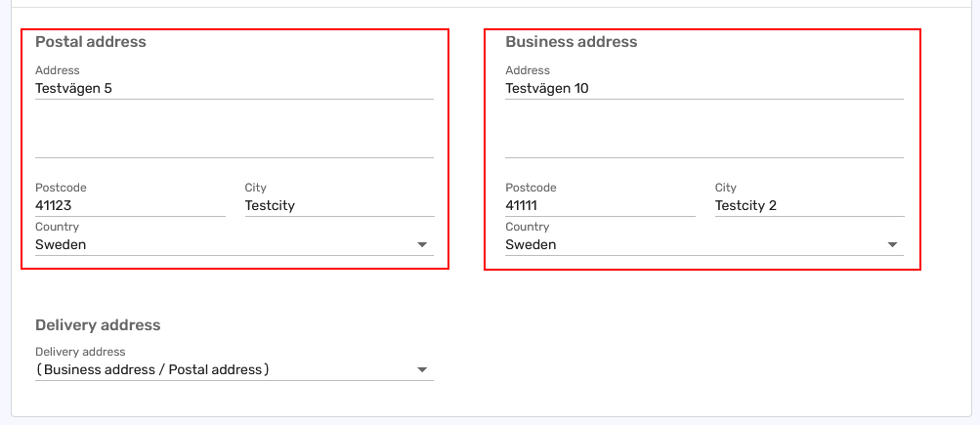Image resolution: width=980 pixels, height=425 pixels.
Task: Click the dropdown arrow of Business address Country
Action: click(x=892, y=245)
